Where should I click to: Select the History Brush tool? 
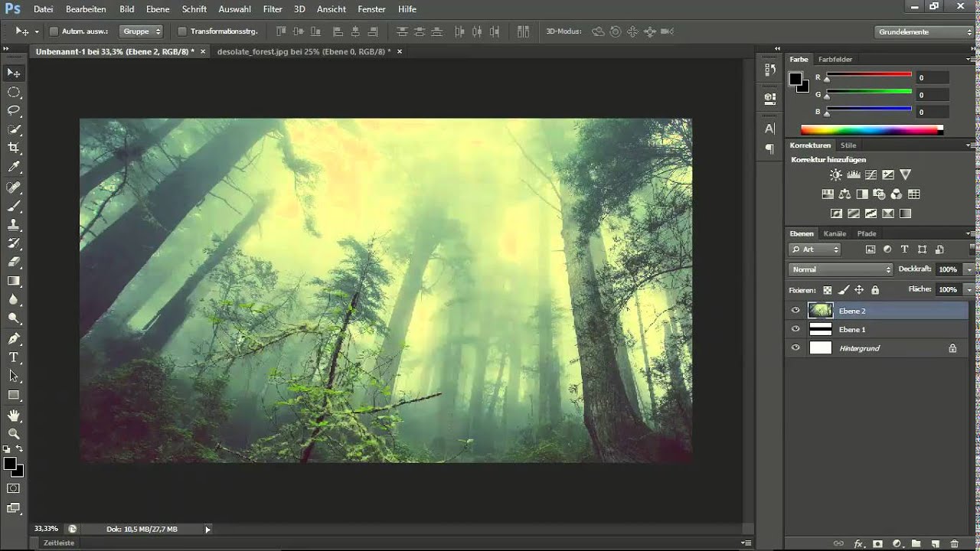[x=14, y=243]
